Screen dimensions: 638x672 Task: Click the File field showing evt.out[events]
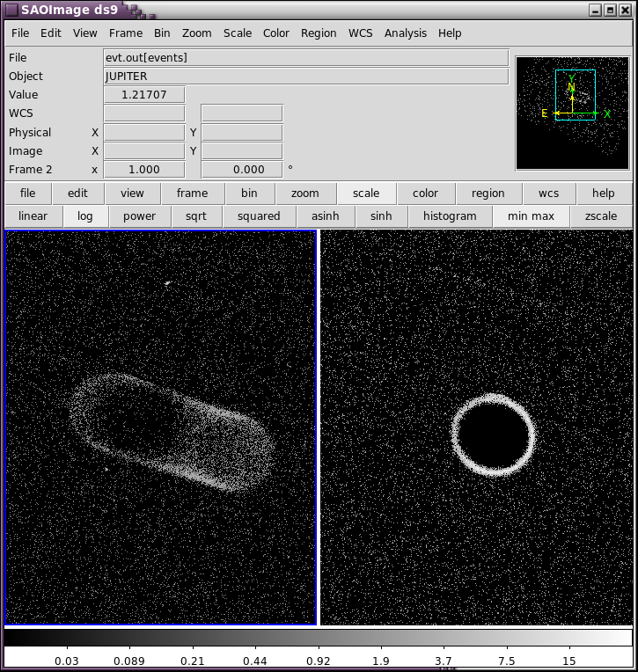[x=305, y=58]
